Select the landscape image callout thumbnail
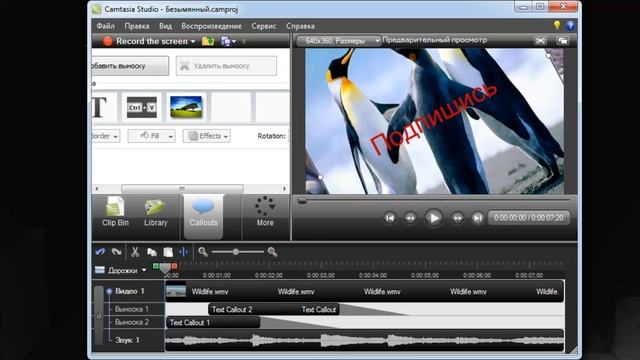 (x=186, y=107)
